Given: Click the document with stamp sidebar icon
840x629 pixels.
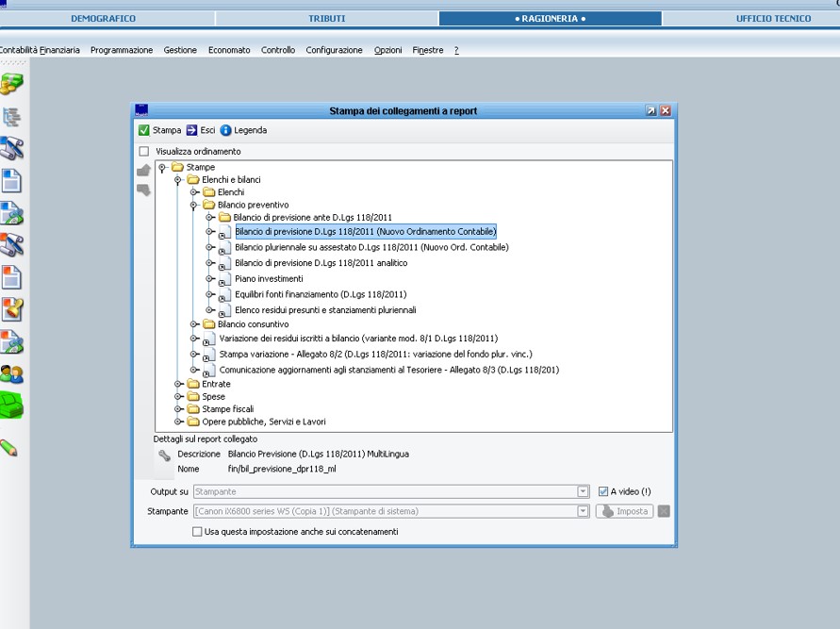Looking at the screenshot, I should [x=11, y=308].
